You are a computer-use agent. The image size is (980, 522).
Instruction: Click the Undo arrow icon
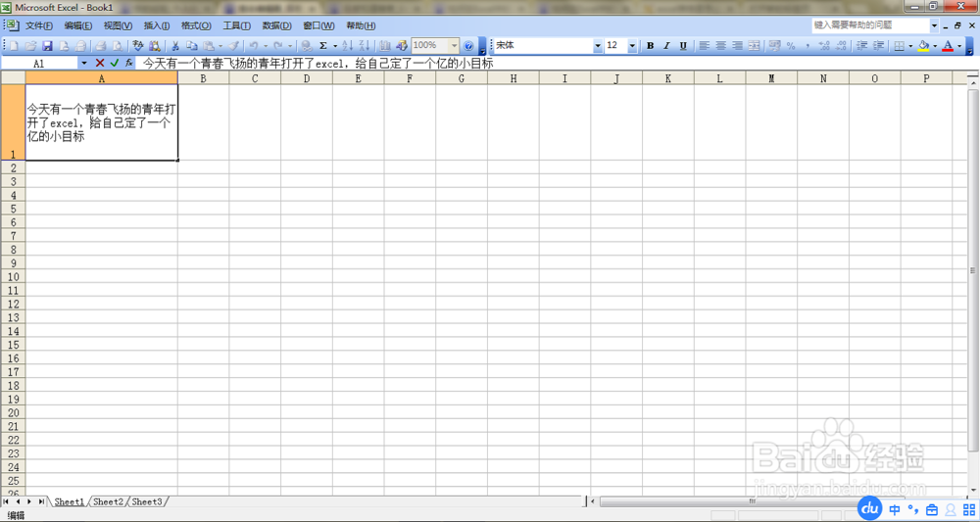coord(254,46)
